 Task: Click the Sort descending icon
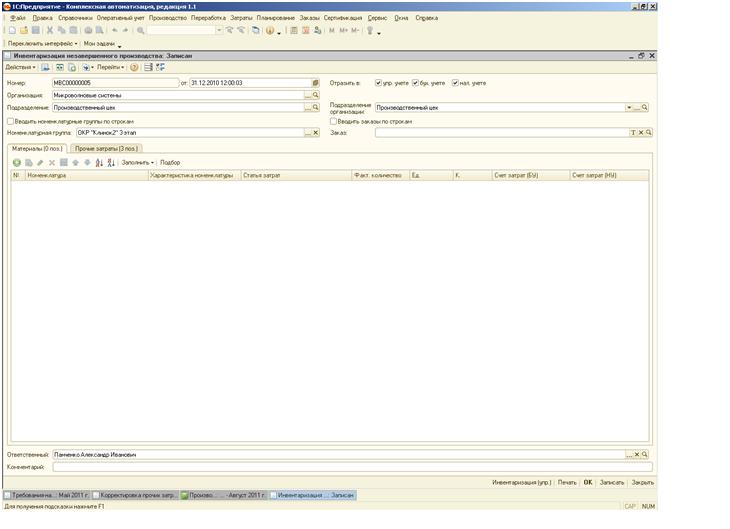[111, 163]
